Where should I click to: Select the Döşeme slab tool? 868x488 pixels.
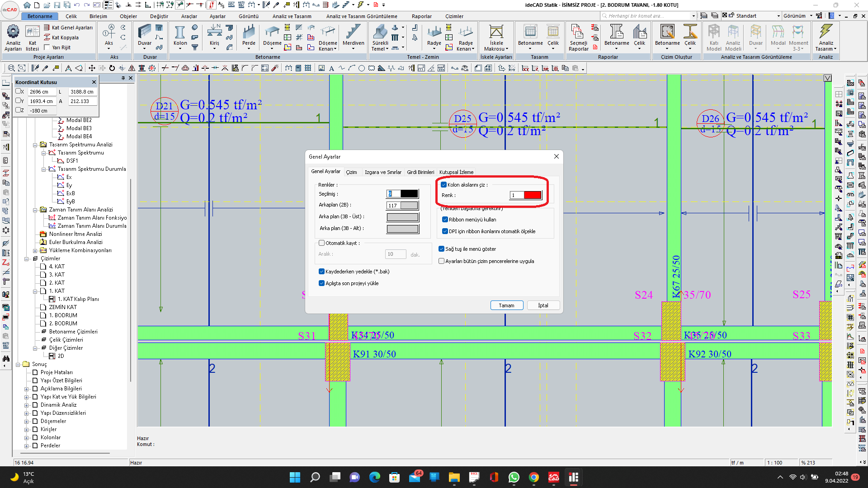[272, 36]
